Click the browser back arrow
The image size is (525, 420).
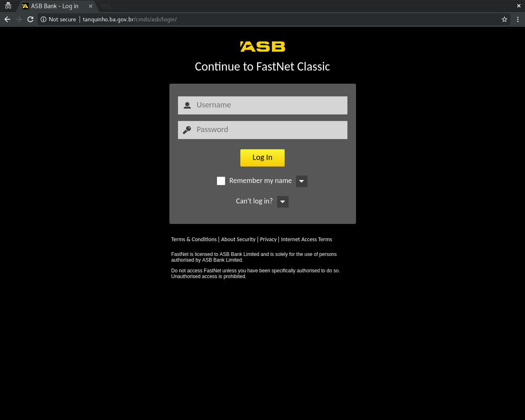(7, 19)
